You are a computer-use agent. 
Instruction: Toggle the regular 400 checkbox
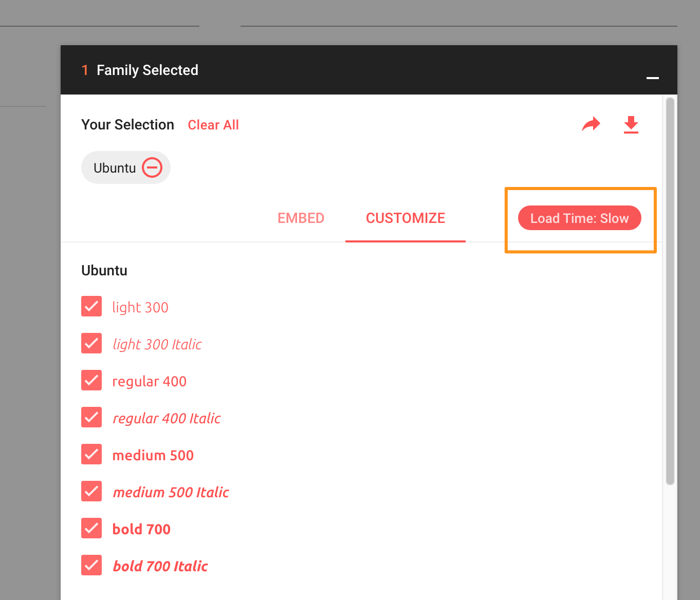point(91,380)
